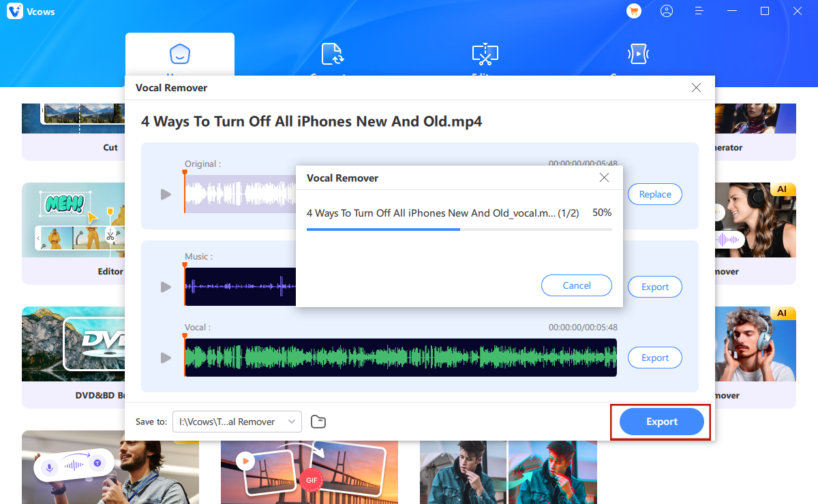Screen dimensions: 818x504
Task: Play the Vocal audio track
Action: [x=166, y=358]
